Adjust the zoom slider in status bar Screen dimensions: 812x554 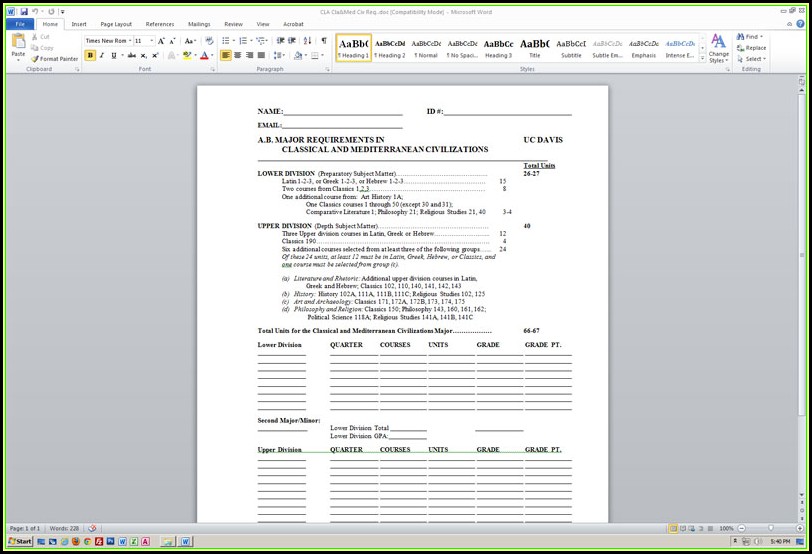point(770,528)
